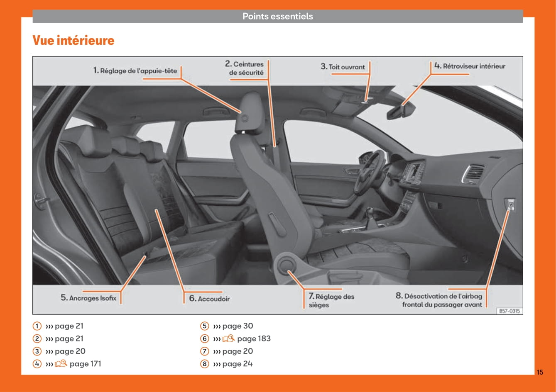The image size is (556, 392).
Task: Click the circled number 1 in reference list
Action: 37,326
